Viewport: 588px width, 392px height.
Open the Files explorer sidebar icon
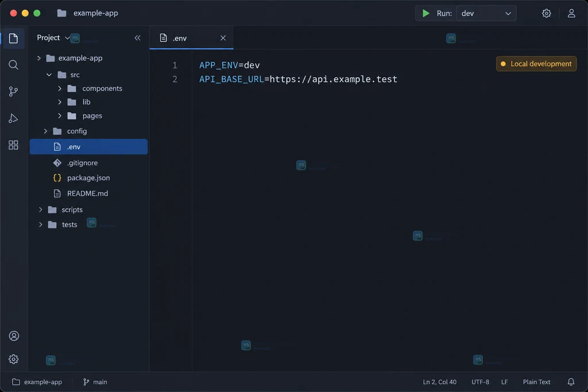pyautogui.click(x=14, y=38)
